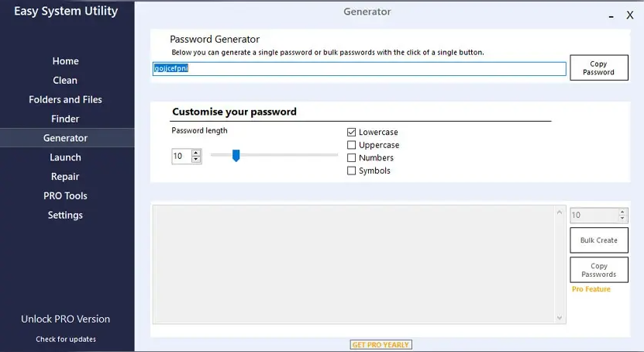Switch to the Finder section
The image size is (644, 352).
(65, 119)
